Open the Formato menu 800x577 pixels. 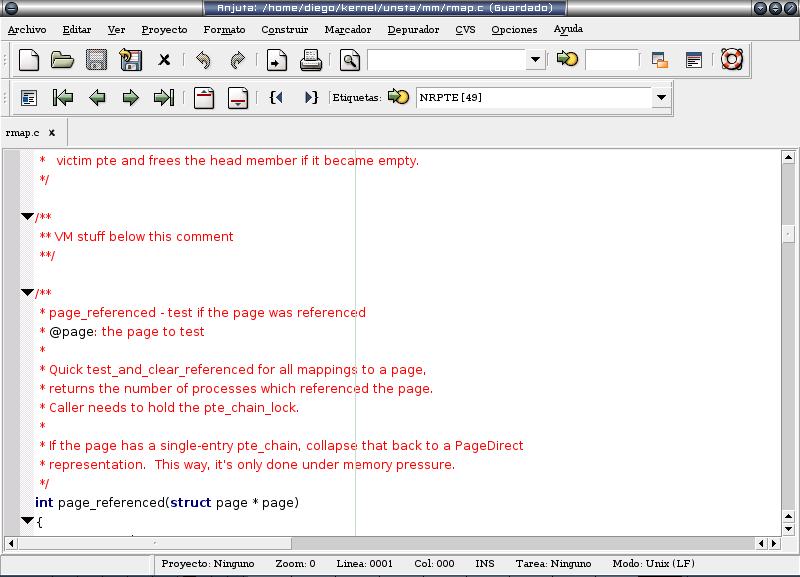(x=224, y=30)
